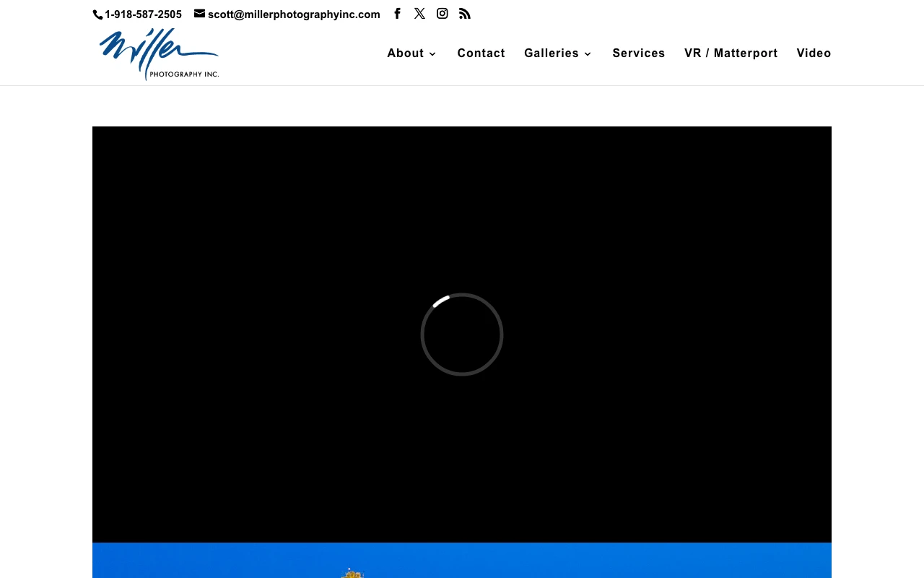
Task: Expand the About dropdown chevron
Action: [432, 54]
